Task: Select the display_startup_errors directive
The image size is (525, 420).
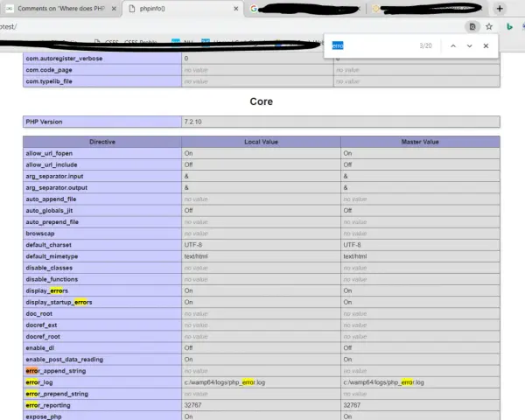Action: click(59, 302)
